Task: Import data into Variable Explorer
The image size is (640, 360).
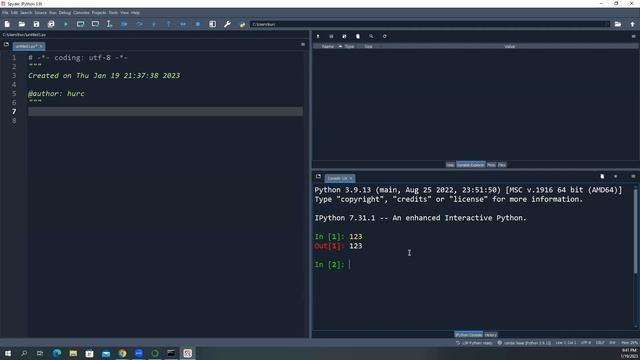Action: [318, 36]
